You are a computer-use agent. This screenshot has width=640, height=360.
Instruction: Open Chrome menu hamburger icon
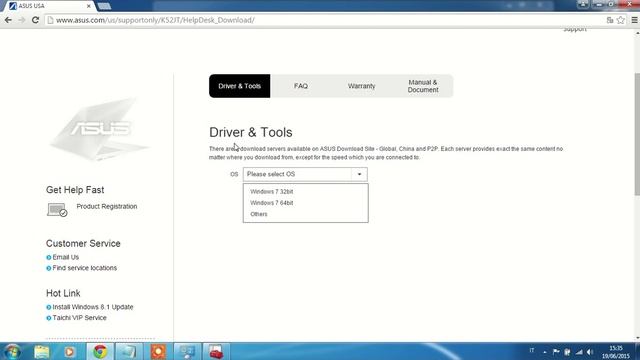pos(634,20)
